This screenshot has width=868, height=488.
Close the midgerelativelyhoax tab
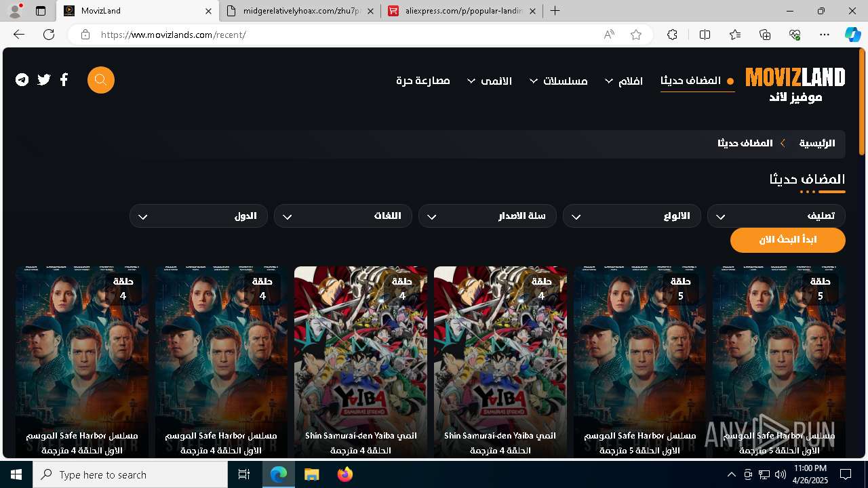tap(370, 11)
